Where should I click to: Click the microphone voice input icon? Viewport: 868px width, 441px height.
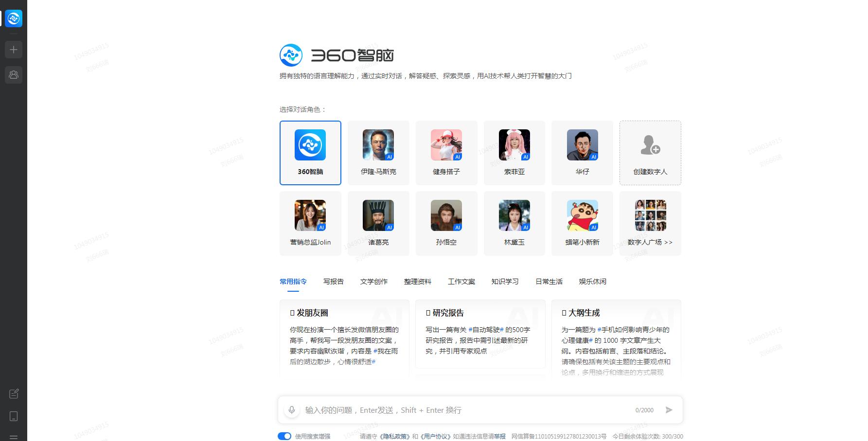(x=292, y=410)
